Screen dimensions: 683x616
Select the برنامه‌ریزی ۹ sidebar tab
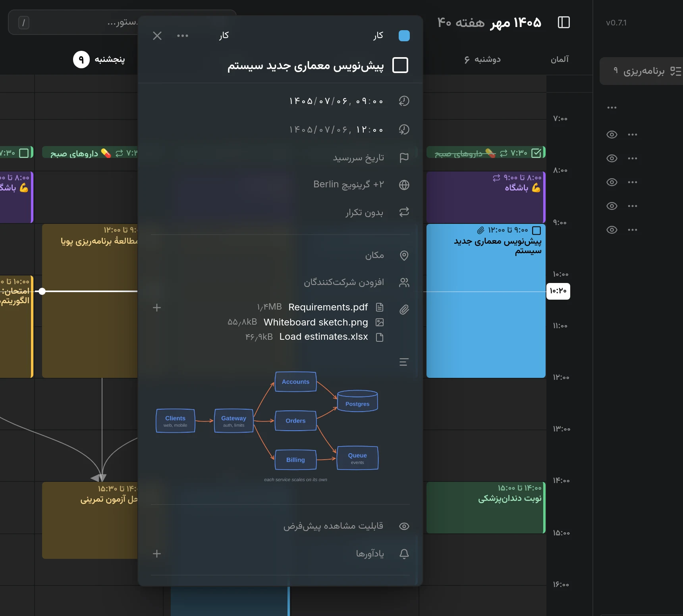641,71
